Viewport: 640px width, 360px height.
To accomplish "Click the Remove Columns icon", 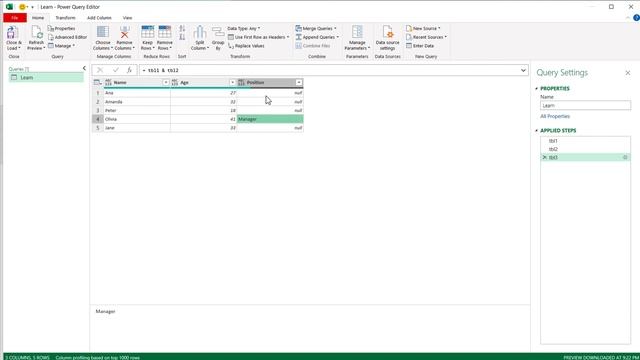I will 124,32.
